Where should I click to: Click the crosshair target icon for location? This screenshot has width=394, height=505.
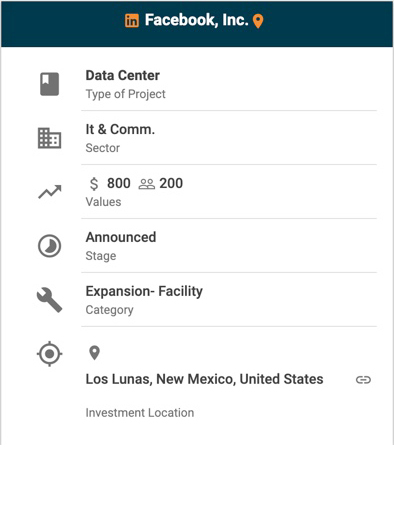(49, 354)
